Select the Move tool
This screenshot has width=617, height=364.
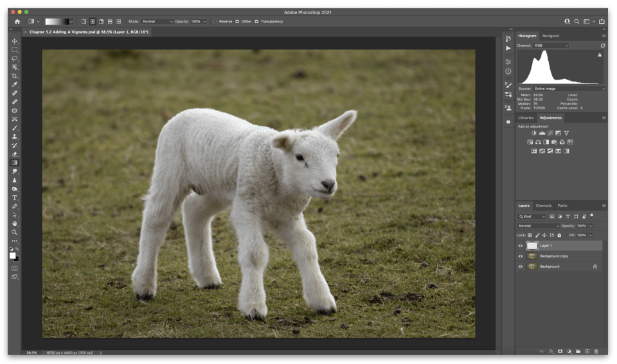pyautogui.click(x=15, y=41)
